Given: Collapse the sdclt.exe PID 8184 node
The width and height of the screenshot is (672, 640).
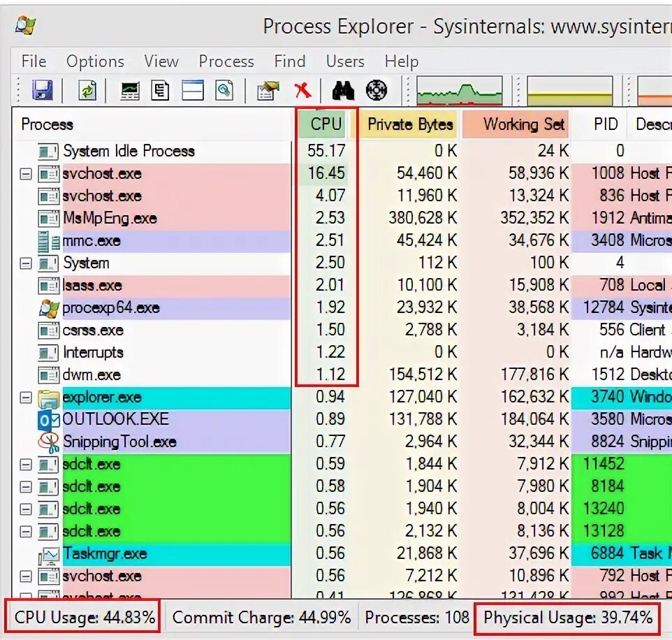Looking at the screenshot, I should [x=26, y=487].
